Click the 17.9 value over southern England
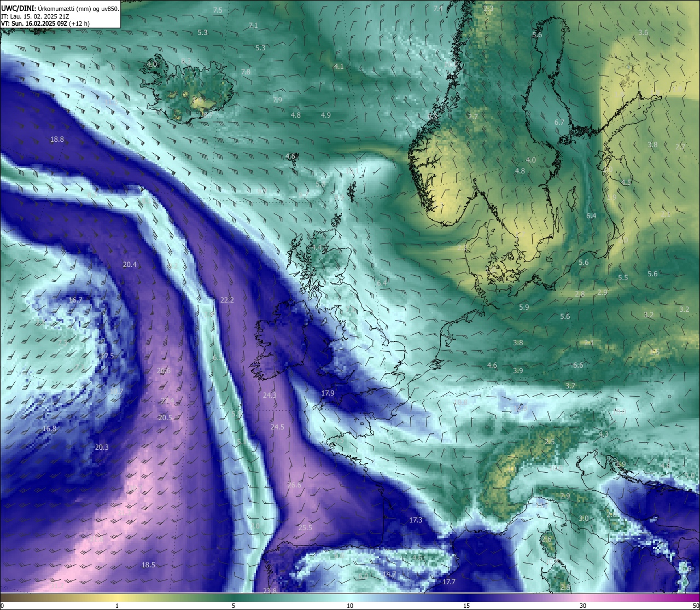This screenshot has width=700, height=610. point(328,393)
